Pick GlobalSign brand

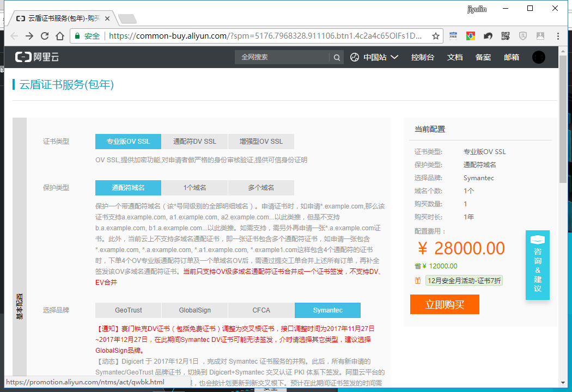[194, 310]
